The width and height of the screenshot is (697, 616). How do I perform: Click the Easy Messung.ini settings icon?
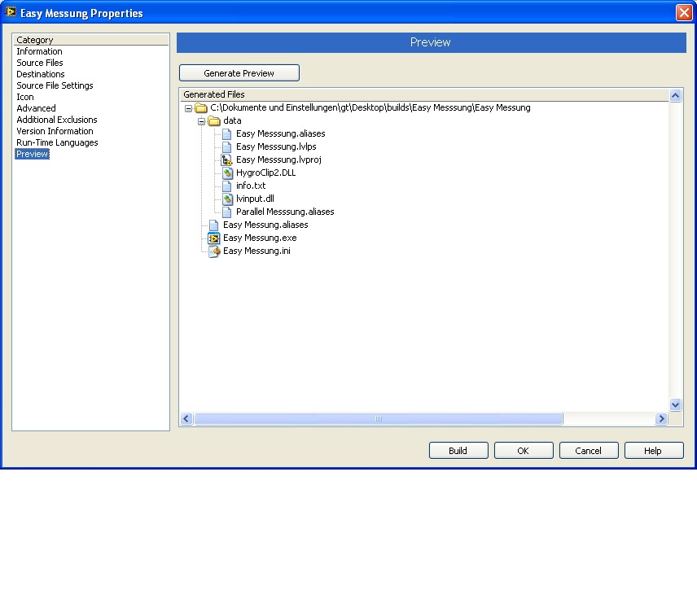pyautogui.click(x=214, y=251)
